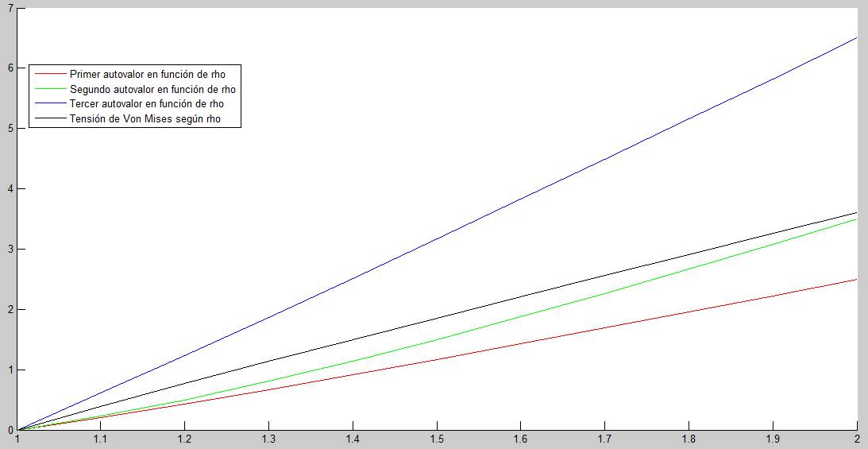The image size is (868, 449).
Task: Click the 'Primer autovalor en función de rho' legend label
Action: pyautogui.click(x=148, y=74)
